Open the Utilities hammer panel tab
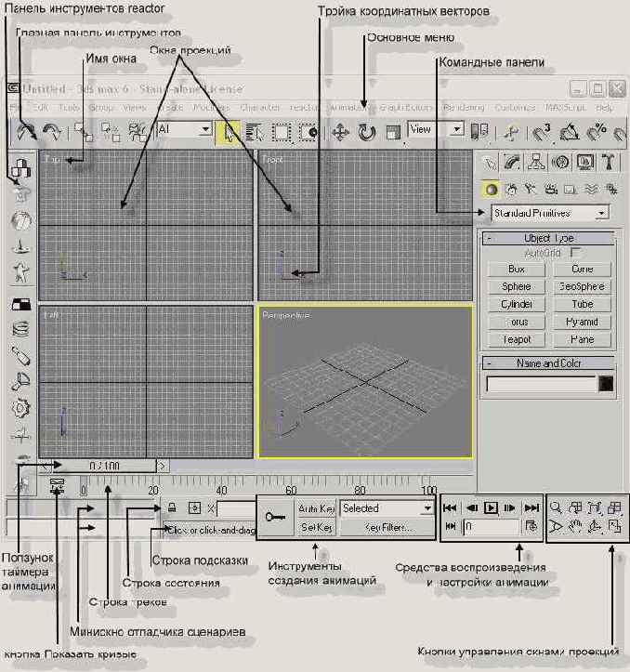The height and width of the screenshot is (672, 630). [x=610, y=163]
